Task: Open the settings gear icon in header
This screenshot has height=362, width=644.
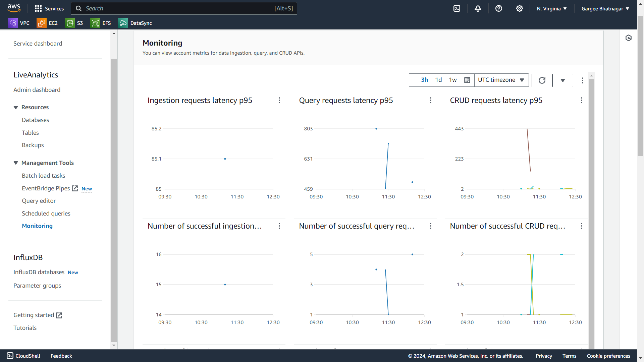Action: (x=520, y=8)
